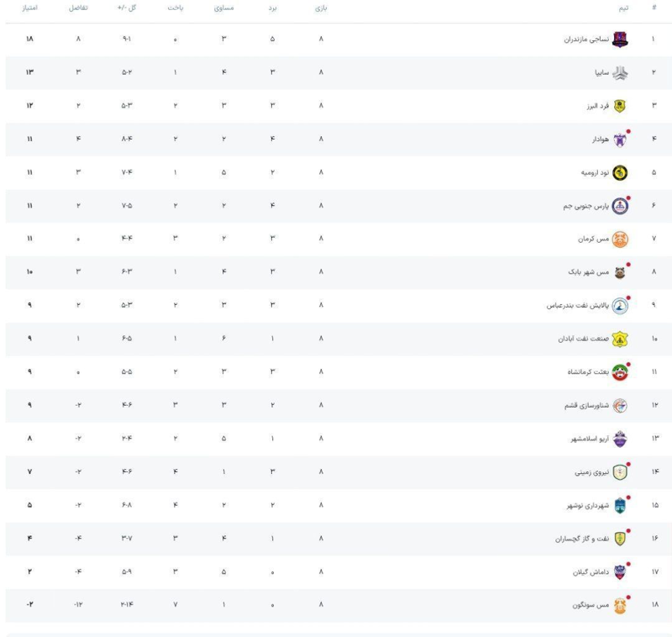The image size is (672, 637).
Task: Click the تیم (team) column header
Action: coord(622,8)
